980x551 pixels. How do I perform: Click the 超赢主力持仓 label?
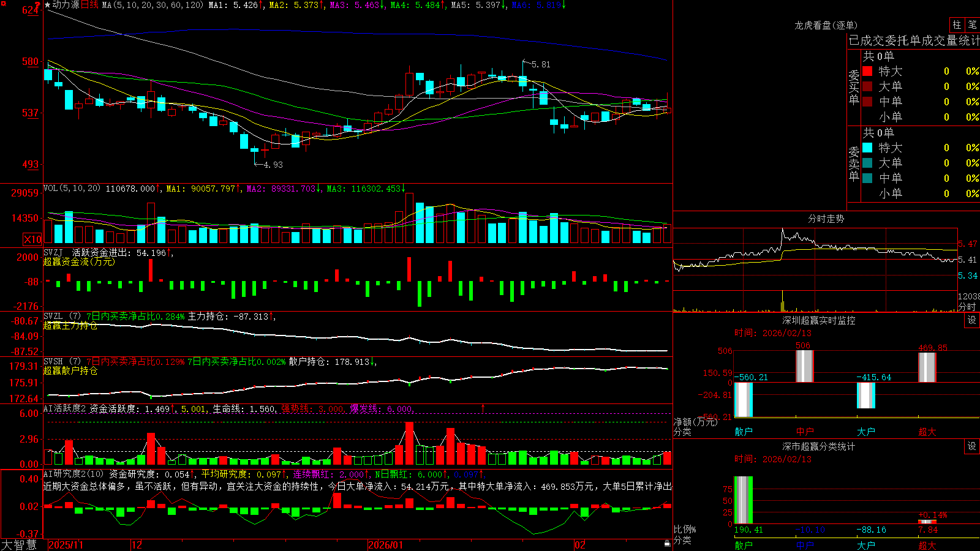(70, 325)
